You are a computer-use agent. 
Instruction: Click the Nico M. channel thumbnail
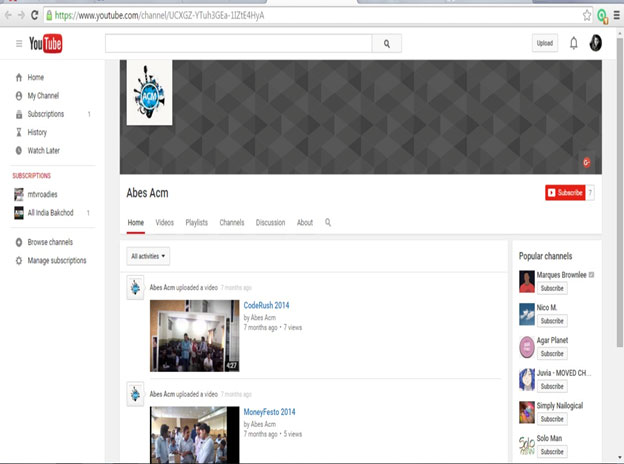pos(526,314)
